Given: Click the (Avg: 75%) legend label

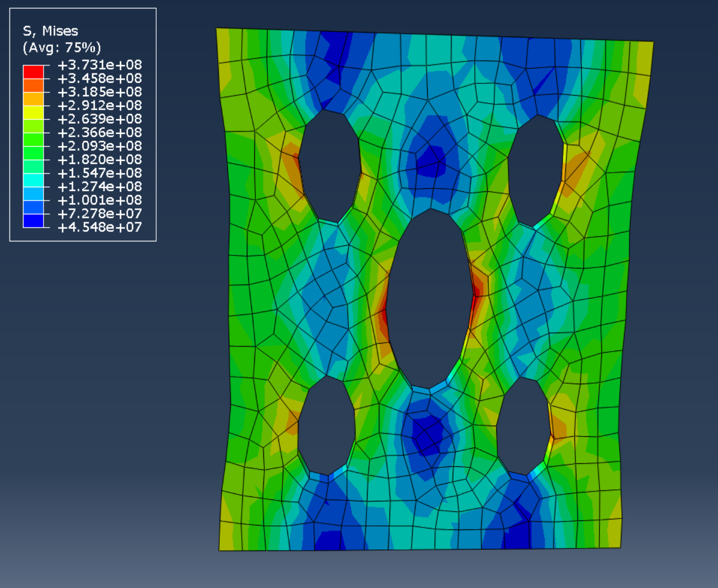Looking at the screenshot, I should [x=62, y=48].
